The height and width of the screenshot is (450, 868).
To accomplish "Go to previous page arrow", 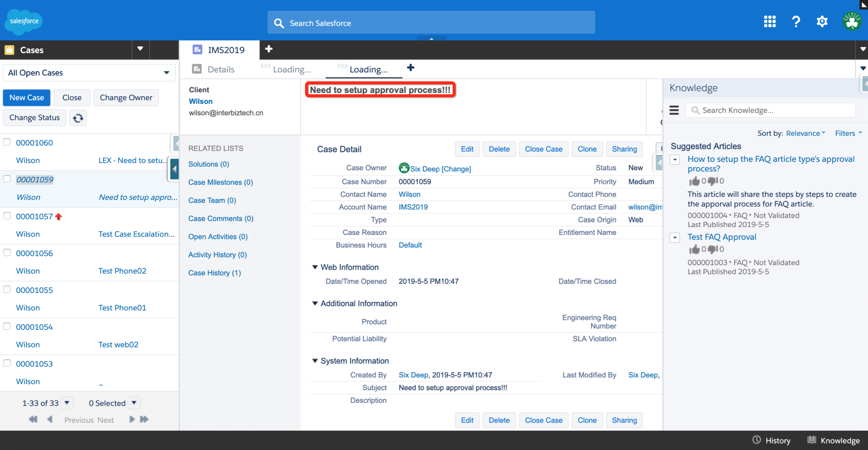I will tap(50, 419).
